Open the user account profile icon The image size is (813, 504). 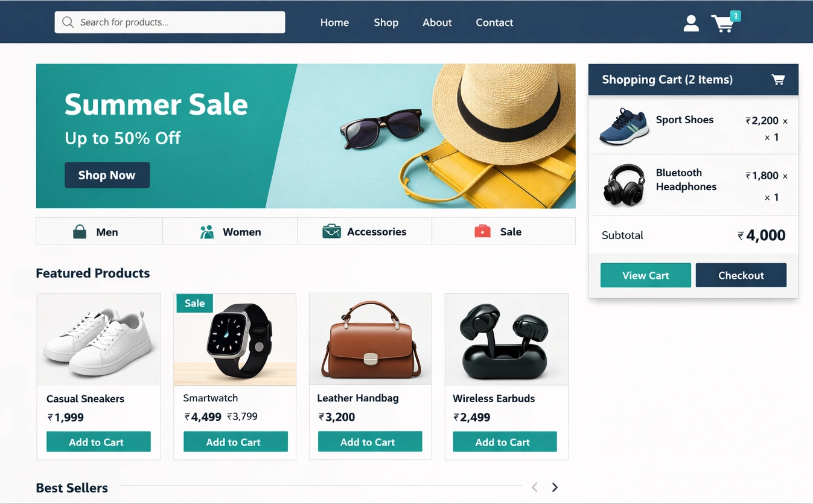(x=691, y=23)
